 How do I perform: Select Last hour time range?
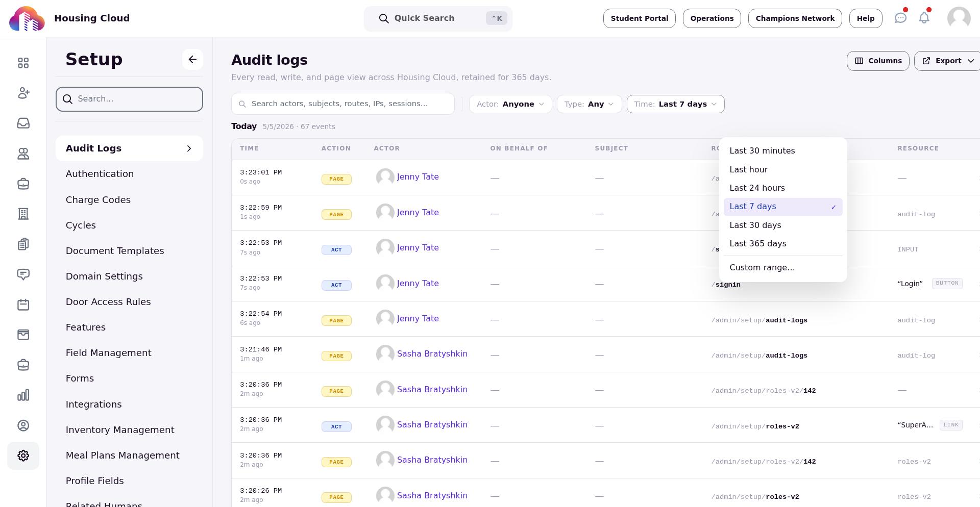[x=783, y=170]
